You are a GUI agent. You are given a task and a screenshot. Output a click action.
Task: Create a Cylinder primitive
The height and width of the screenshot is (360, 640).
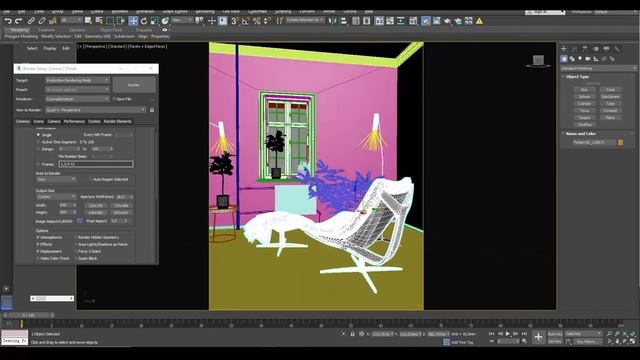click(584, 104)
